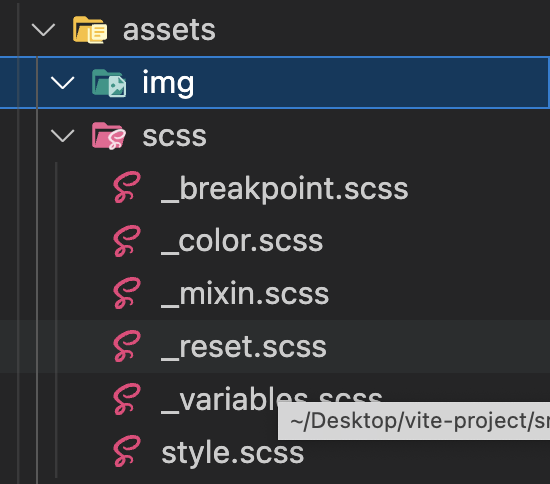
Task: Click the Sass icon beside _variables.scss
Action: (x=127, y=399)
